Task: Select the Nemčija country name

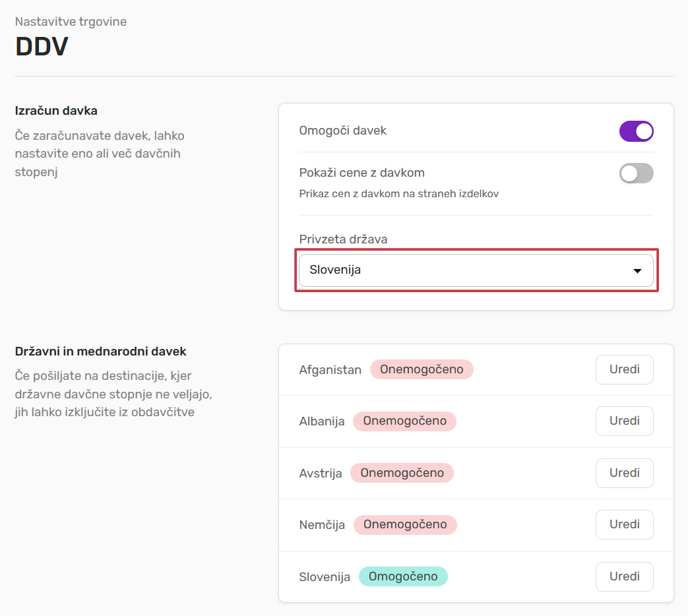Action: pyautogui.click(x=322, y=525)
